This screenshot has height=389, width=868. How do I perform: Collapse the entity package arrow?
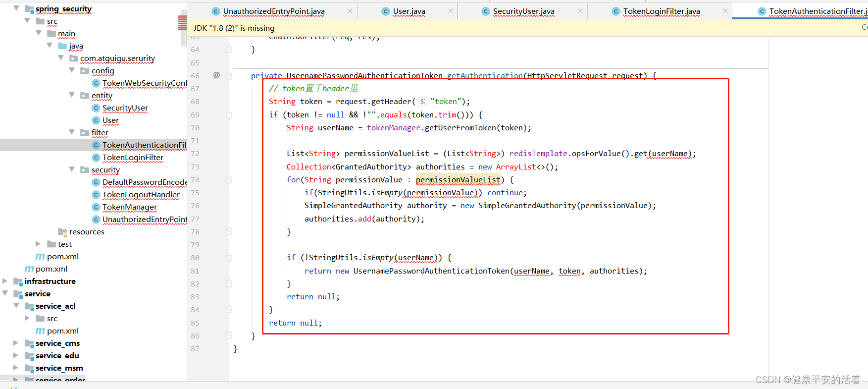click(72, 95)
